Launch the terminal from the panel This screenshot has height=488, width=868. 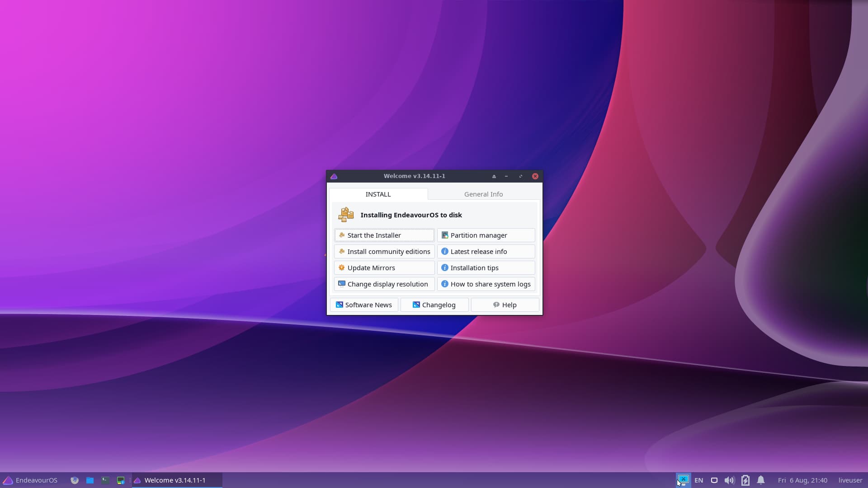[105, 480]
